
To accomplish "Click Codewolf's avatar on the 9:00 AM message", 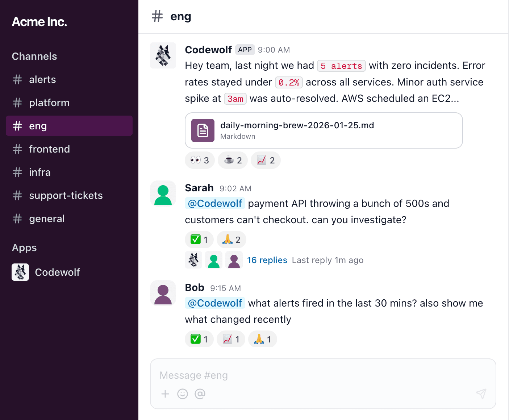I will pyautogui.click(x=163, y=55).
